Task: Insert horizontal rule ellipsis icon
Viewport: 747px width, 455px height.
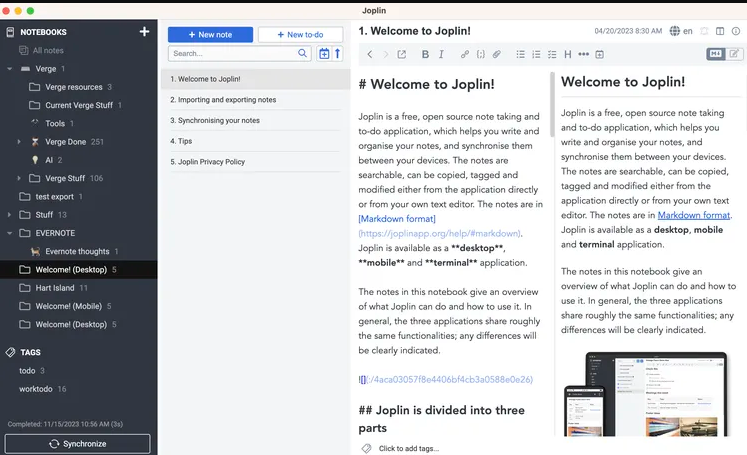Action: 584,54
